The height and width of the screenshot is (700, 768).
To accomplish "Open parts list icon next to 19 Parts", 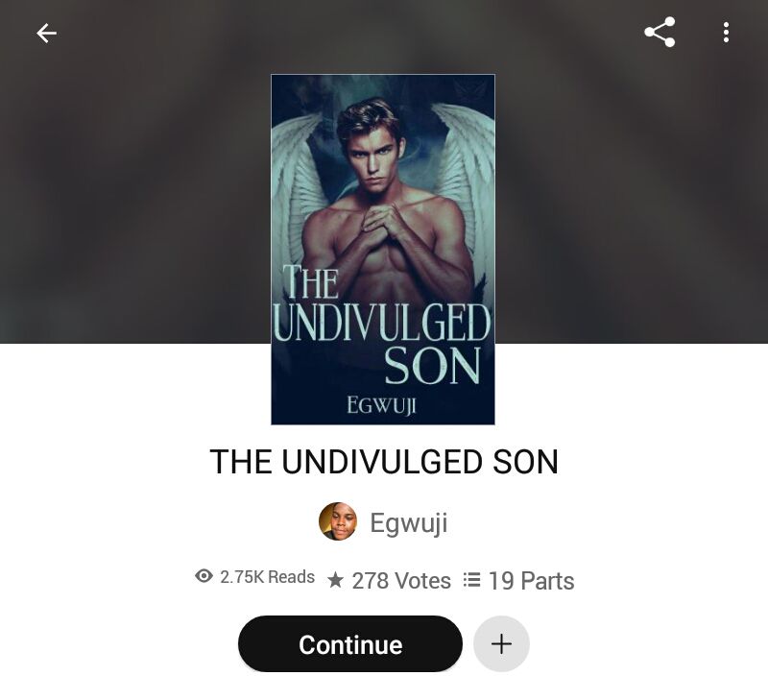I will pyautogui.click(x=471, y=580).
